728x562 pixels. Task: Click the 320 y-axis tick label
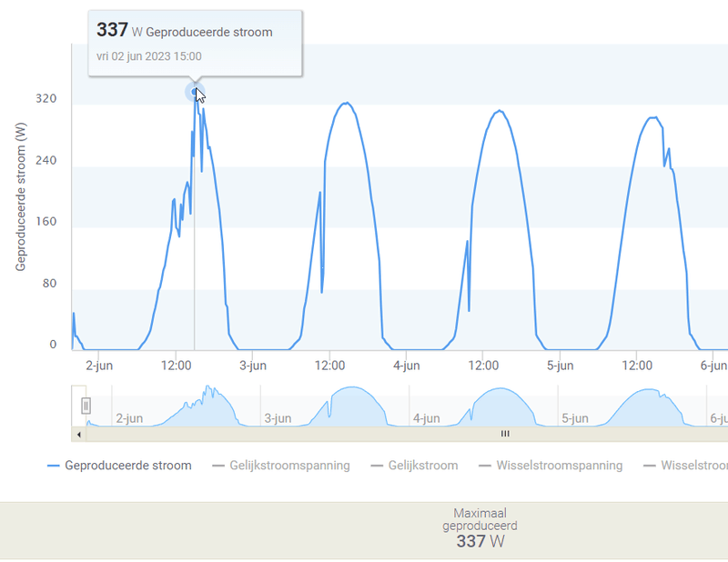click(46, 98)
